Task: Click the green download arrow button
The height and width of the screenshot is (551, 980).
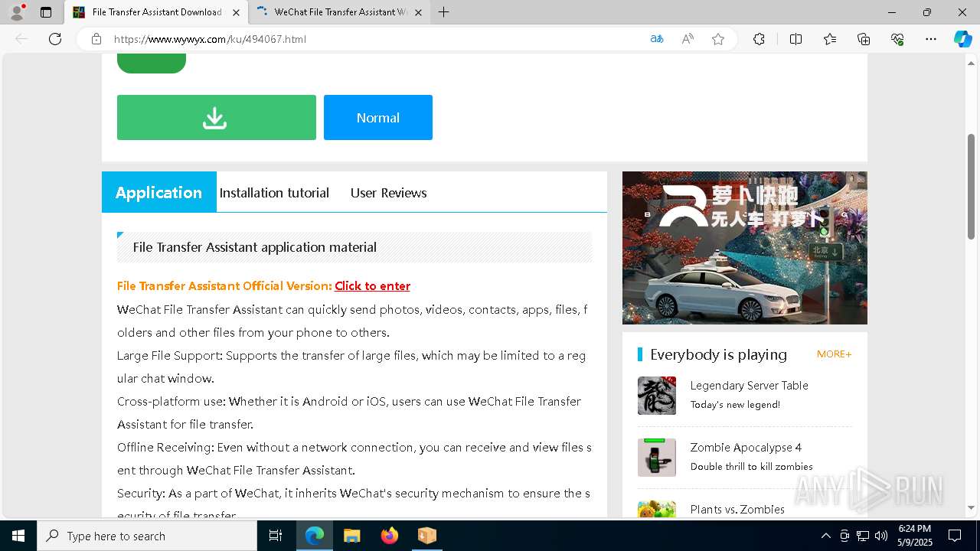Action: click(216, 117)
